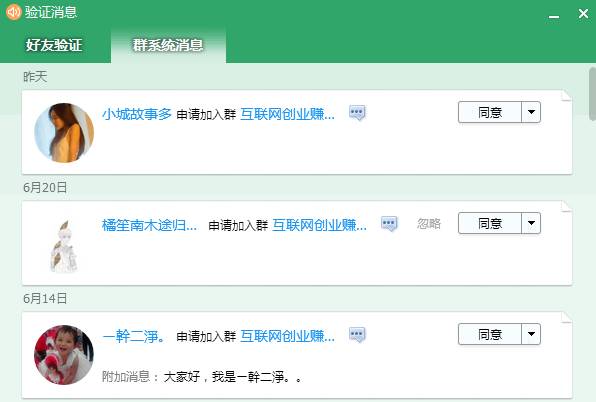Click the baby photo avatar of 一幹二淨
The width and height of the screenshot is (596, 402).
(64, 355)
